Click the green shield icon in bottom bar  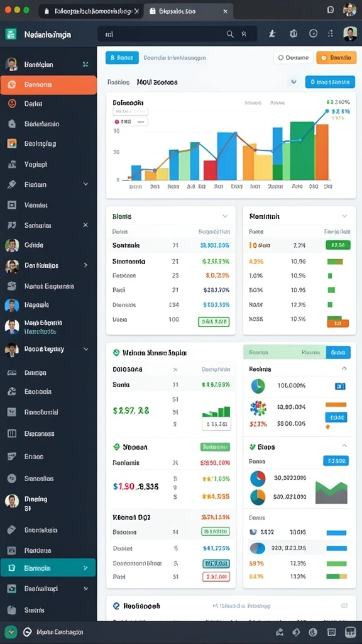[11, 632]
